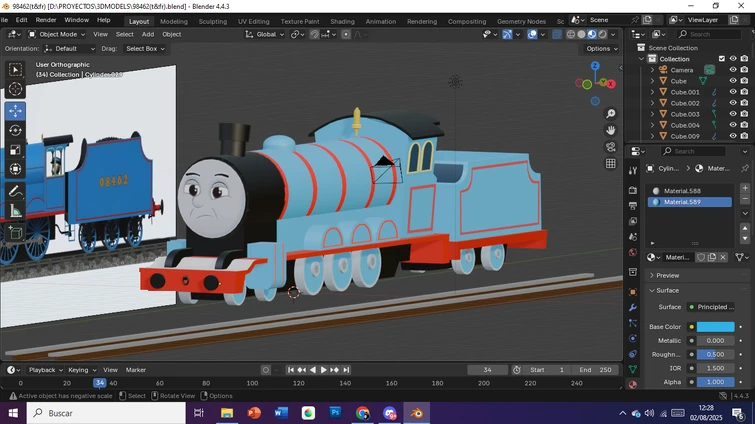Open the Edit menu
This screenshot has width=755, height=424.
(x=22, y=20)
